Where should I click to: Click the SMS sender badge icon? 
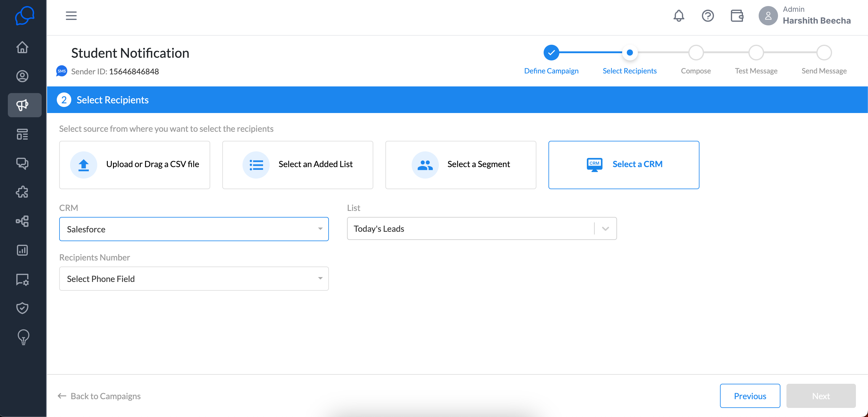click(x=62, y=71)
